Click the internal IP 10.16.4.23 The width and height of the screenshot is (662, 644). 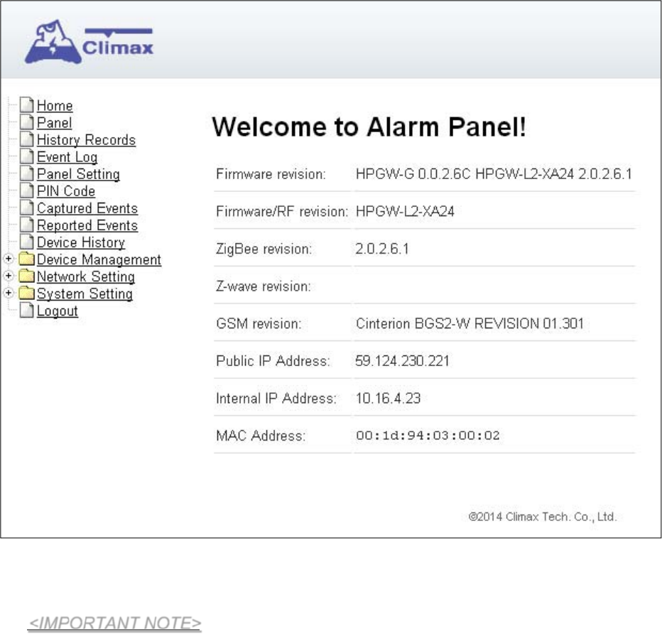(x=388, y=398)
